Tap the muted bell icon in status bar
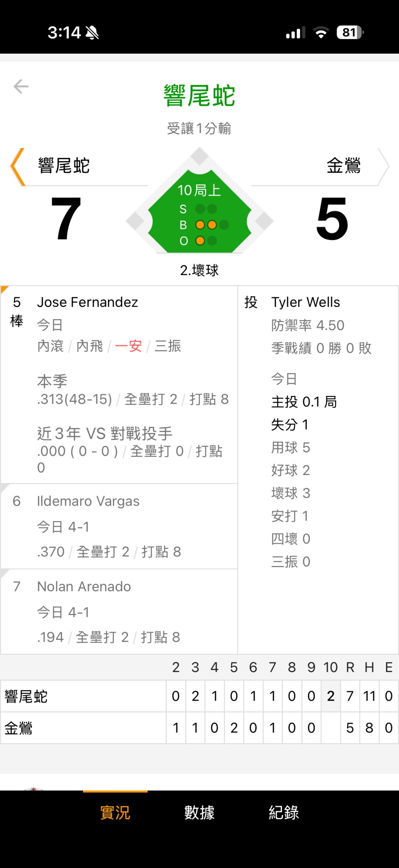Screen dimensions: 399x868 coord(92,33)
